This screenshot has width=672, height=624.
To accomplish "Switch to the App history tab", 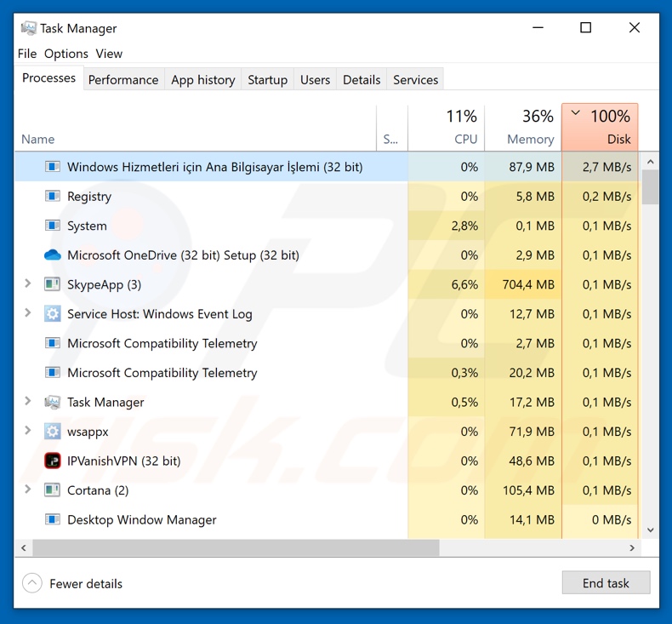I will 203,80.
